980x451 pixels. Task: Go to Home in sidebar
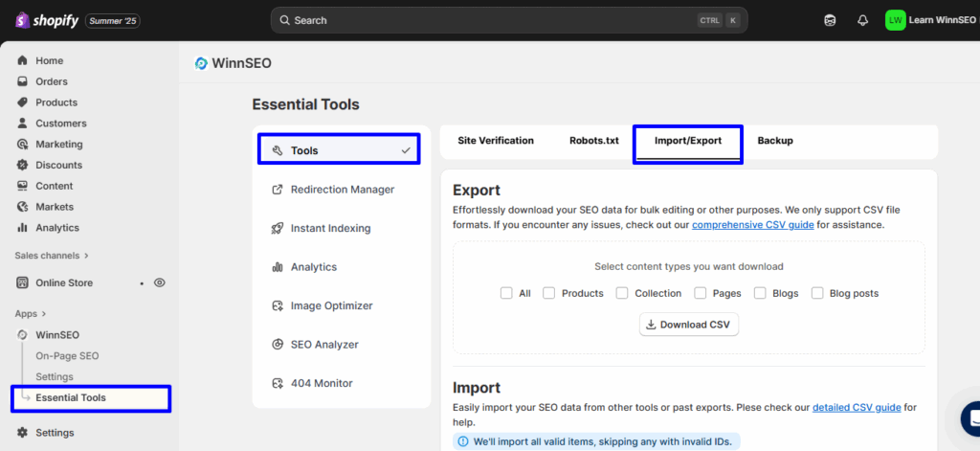pos(50,60)
